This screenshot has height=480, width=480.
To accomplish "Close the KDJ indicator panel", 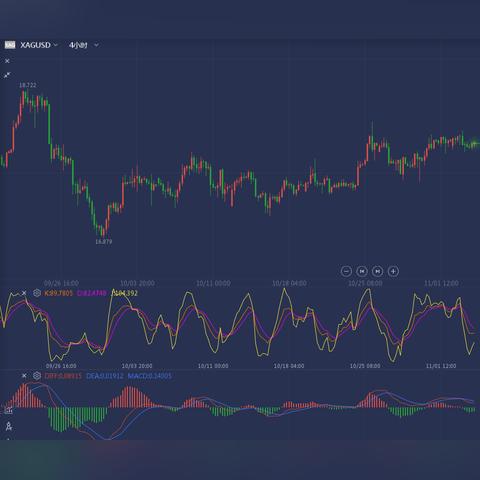I will coord(24,293).
